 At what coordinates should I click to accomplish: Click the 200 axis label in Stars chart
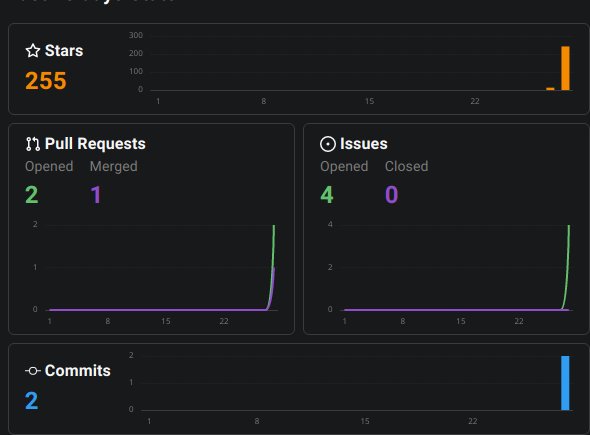(136, 53)
